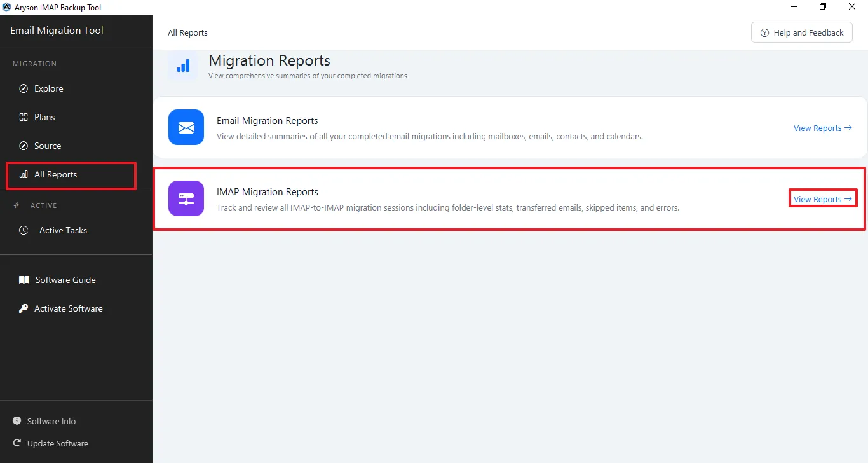The height and width of the screenshot is (463, 868).
Task: Click the Explore compass icon
Action: pos(24,88)
